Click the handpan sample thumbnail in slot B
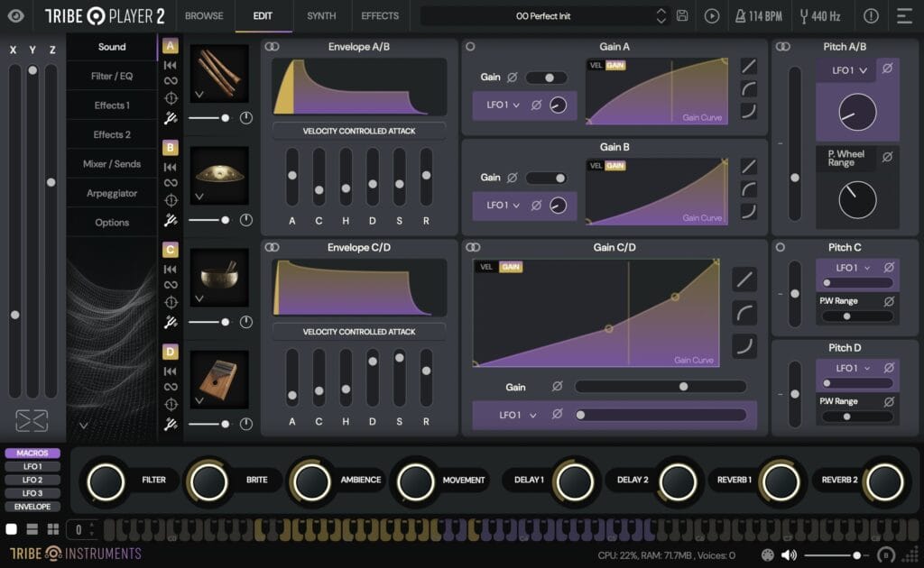The height and width of the screenshot is (568, 924). pyautogui.click(x=221, y=178)
